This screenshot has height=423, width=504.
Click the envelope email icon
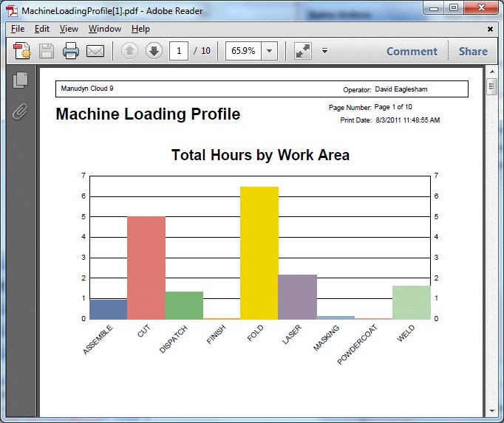95,51
